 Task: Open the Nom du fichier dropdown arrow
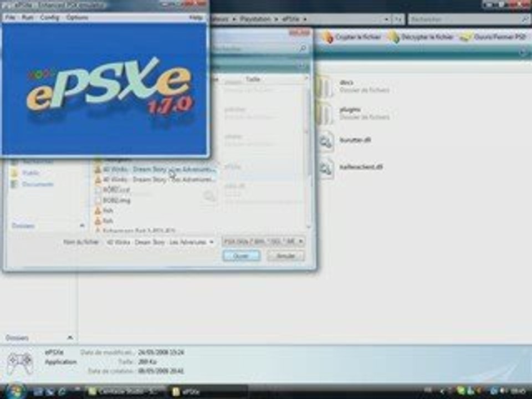point(211,242)
